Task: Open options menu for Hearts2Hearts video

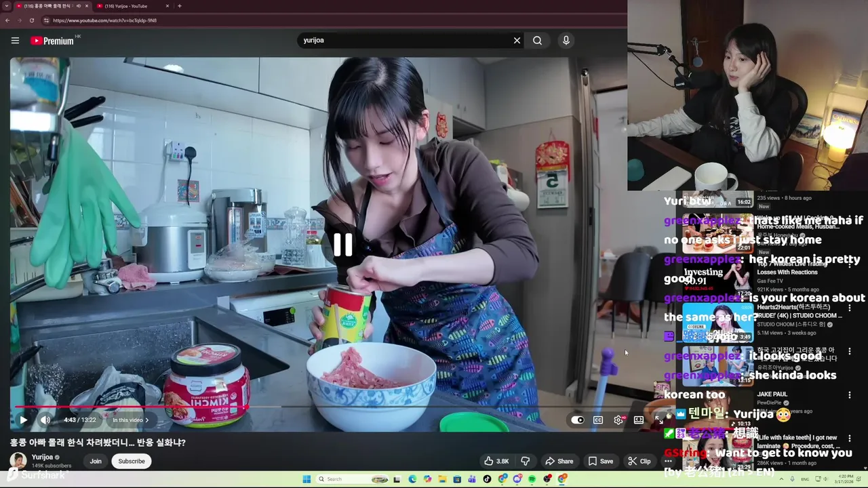Action: (850, 308)
